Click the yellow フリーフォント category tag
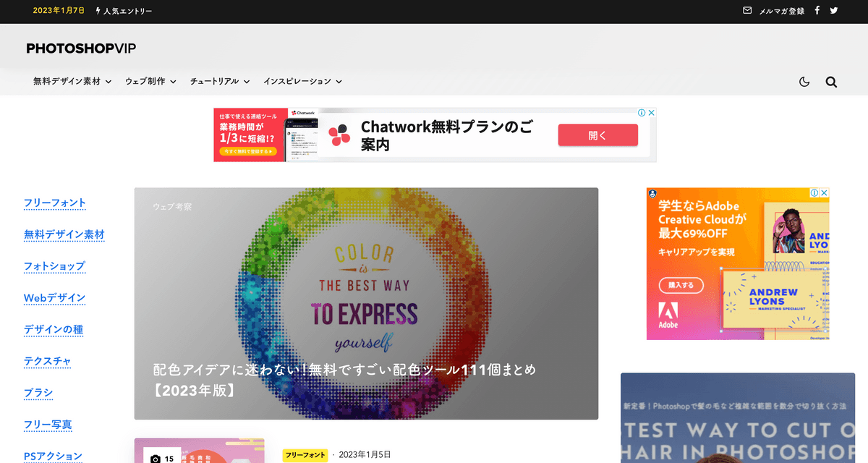Image resolution: width=868 pixels, height=463 pixels. [x=305, y=455]
